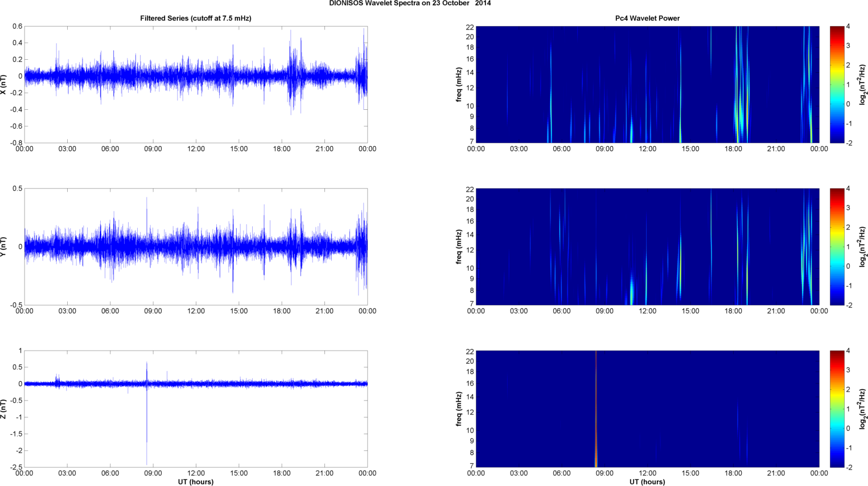The image size is (868, 486).
Task: Click the 'Filtered Series (cutoff at 7.5 mHz)' heading
Action: pyautogui.click(x=196, y=18)
